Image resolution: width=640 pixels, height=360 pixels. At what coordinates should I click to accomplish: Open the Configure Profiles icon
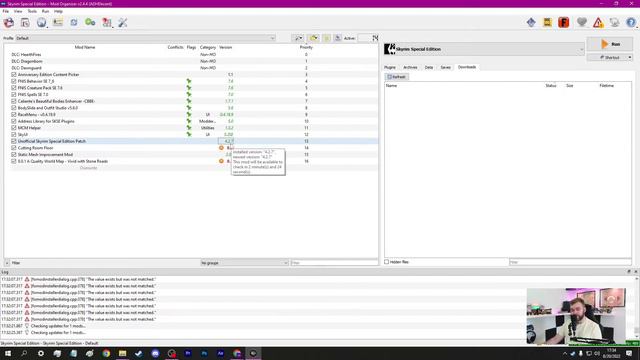click(x=58, y=22)
